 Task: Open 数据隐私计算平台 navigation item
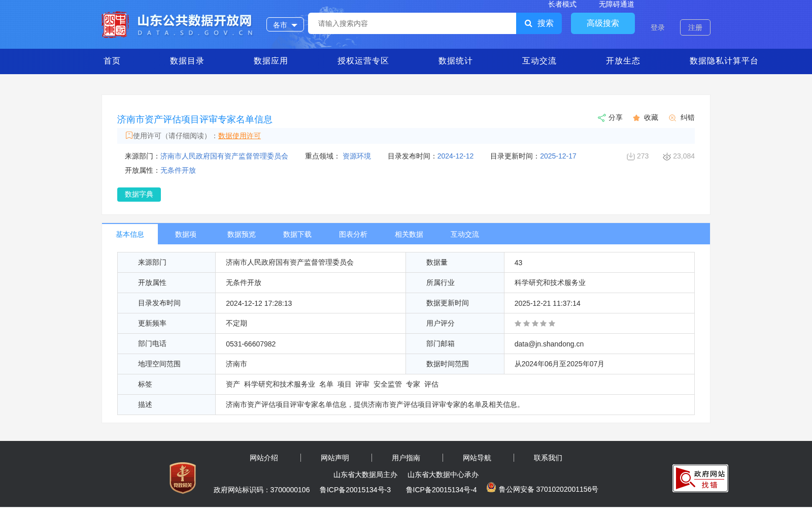[x=724, y=61]
